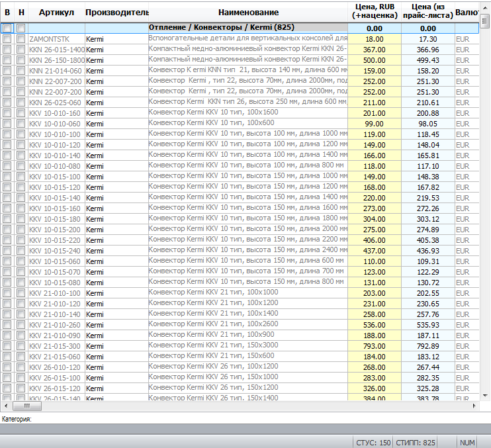Click the Валюта column header

point(467,12)
